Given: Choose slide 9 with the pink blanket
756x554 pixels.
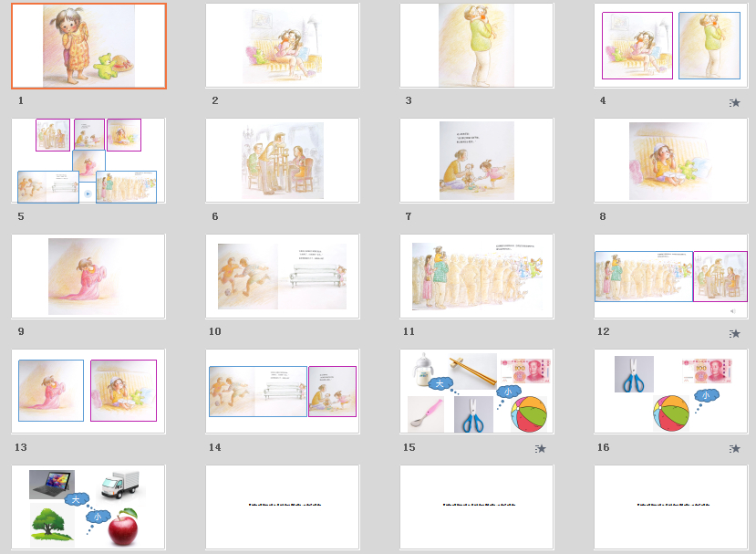Looking at the screenshot, I should coord(88,276).
